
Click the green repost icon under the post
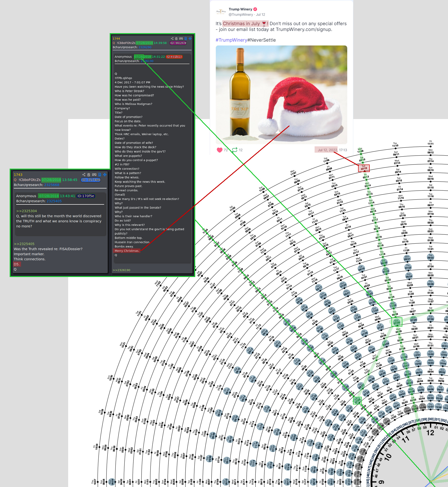pos(234,150)
